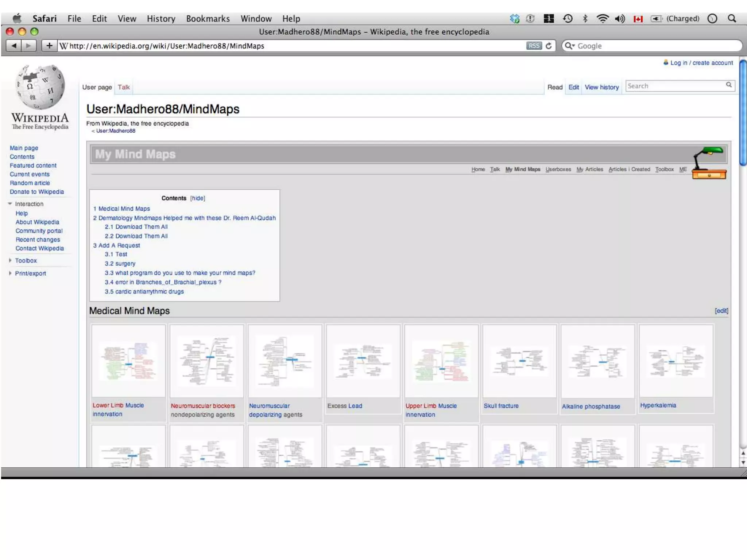747x560 pixels.
Task: Open the Hyperkalemia mind map thumbnail
Action: pyautogui.click(x=676, y=361)
